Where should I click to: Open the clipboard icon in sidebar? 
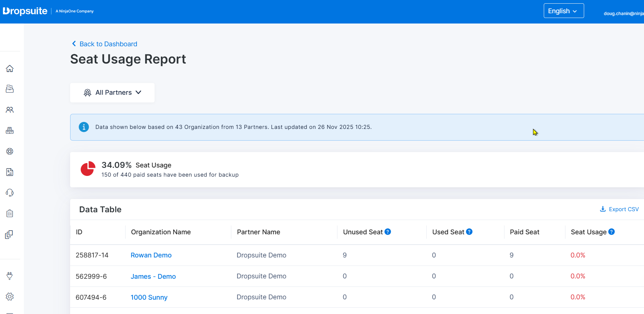tap(10, 213)
